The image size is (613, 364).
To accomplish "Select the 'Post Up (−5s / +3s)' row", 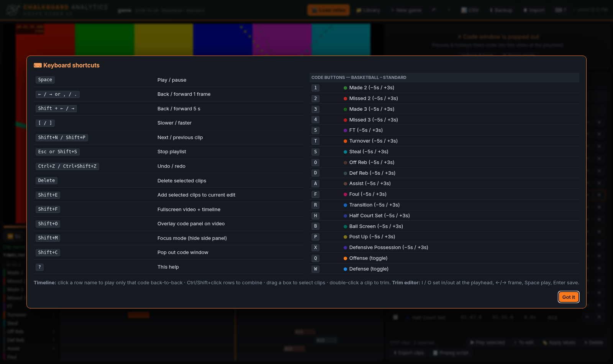I will (x=444, y=237).
